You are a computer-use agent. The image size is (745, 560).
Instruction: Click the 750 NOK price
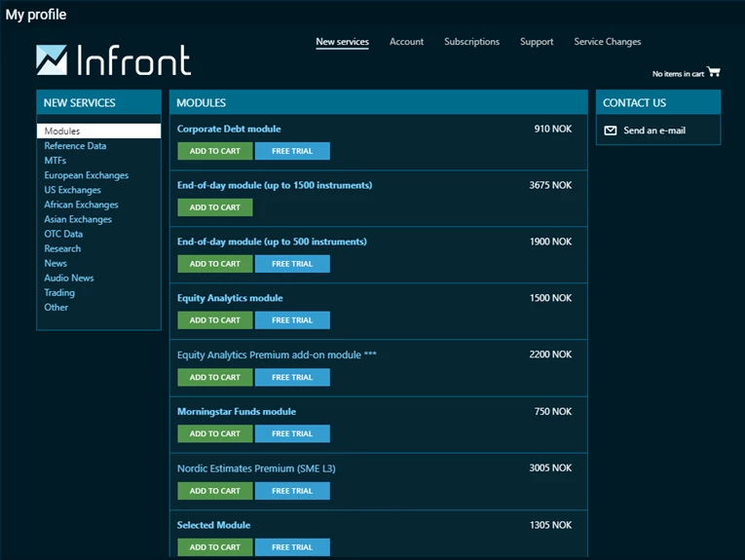(x=553, y=412)
